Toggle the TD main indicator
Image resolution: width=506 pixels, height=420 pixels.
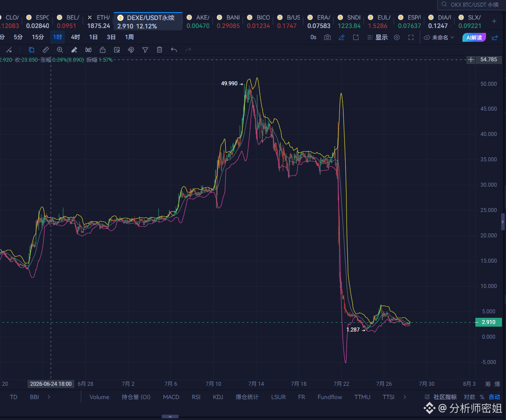14,397
